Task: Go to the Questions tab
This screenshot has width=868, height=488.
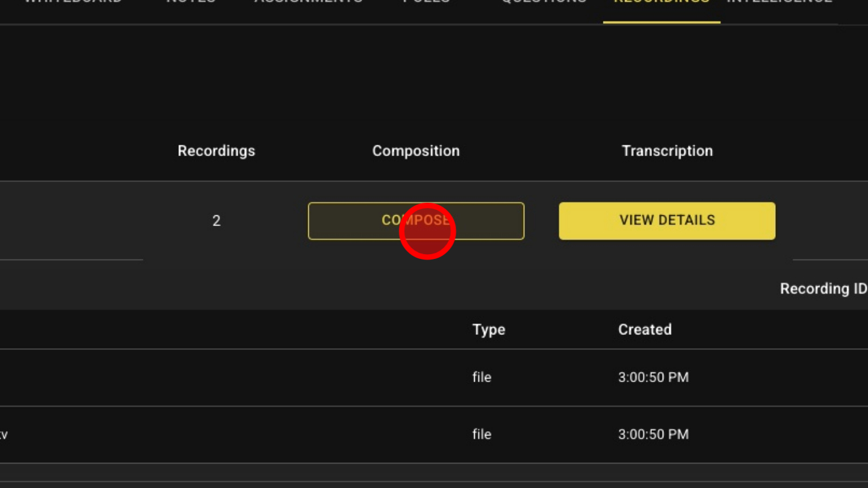Action: click(x=544, y=2)
